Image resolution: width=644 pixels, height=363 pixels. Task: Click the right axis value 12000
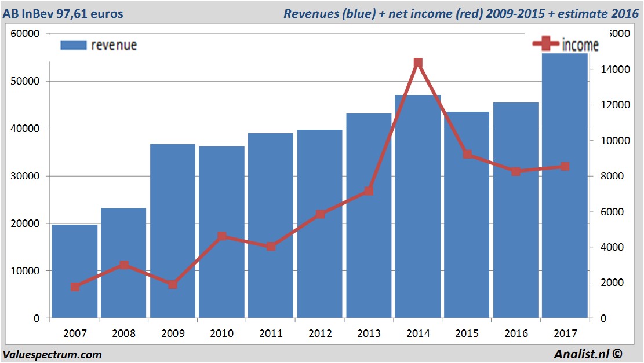(615, 105)
